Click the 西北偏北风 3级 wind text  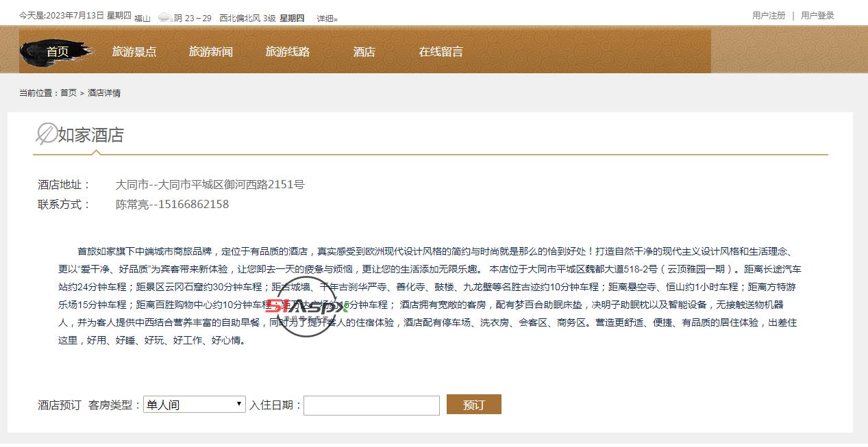[247, 18]
